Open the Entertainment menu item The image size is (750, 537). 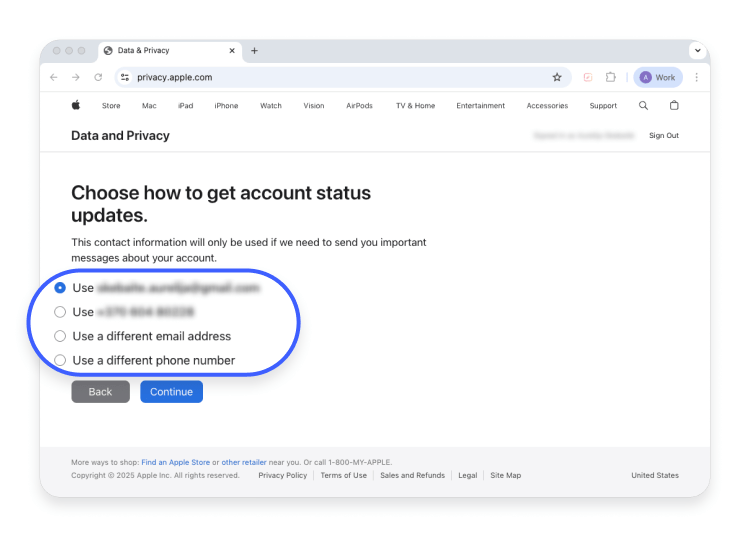(x=480, y=106)
